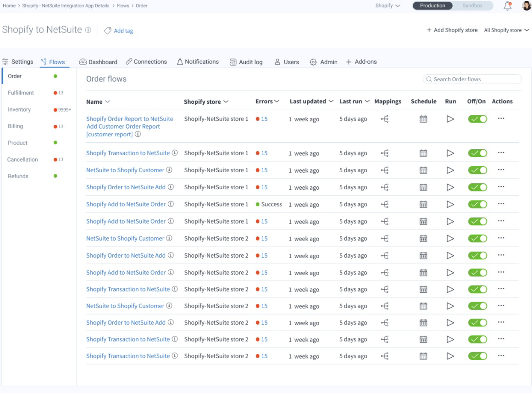532x393 pixels.
Task: Show info for customer report flow
Action: pyautogui.click(x=138, y=134)
